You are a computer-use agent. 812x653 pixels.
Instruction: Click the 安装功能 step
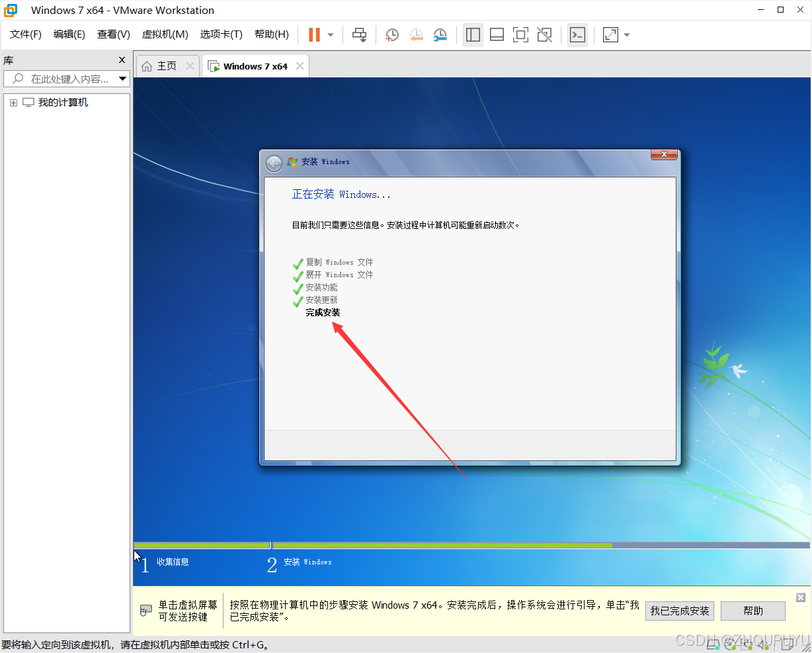point(321,287)
